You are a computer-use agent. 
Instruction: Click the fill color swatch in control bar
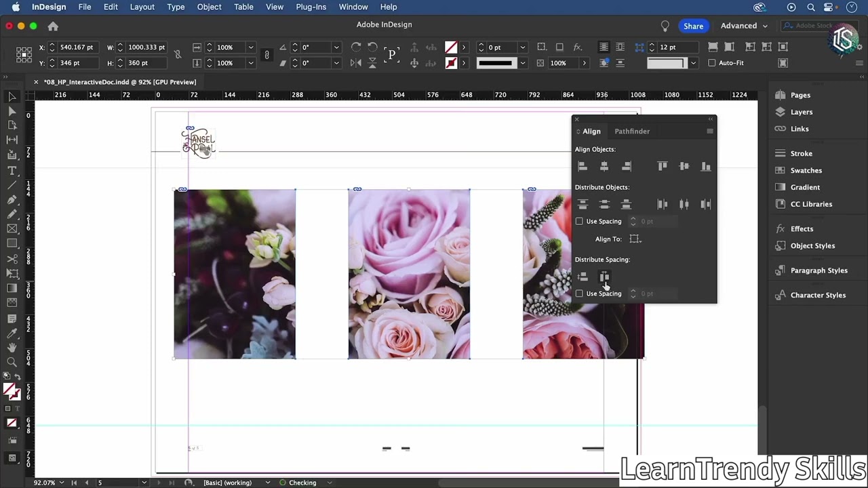coord(451,47)
